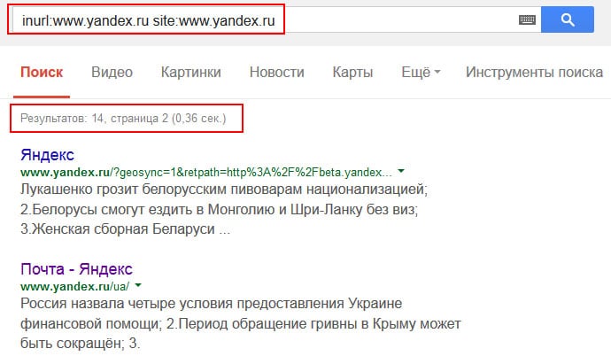The height and width of the screenshot is (364, 611).
Task: Click snippet line 'Женская сборная Беларуси'
Action: pyautogui.click(x=125, y=228)
